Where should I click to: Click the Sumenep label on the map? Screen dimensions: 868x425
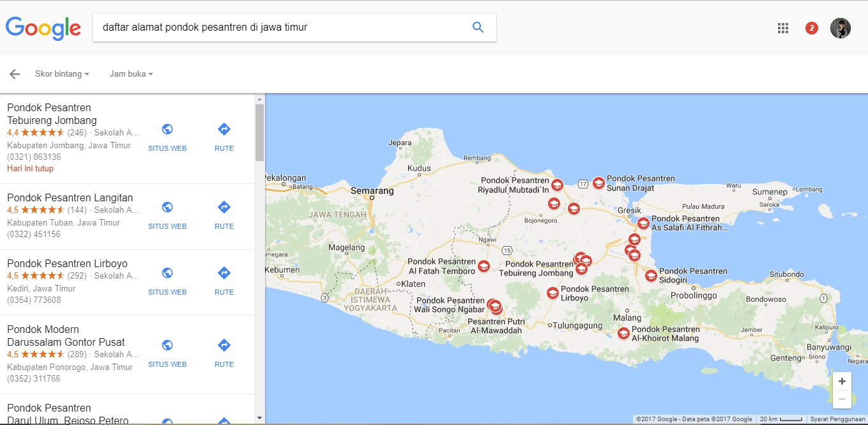pyautogui.click(x=770, y=192)
